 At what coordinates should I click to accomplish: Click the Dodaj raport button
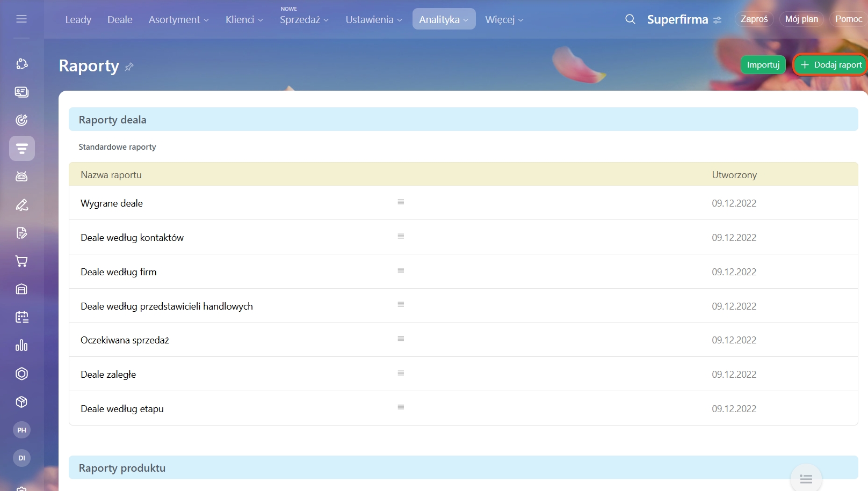830,65
